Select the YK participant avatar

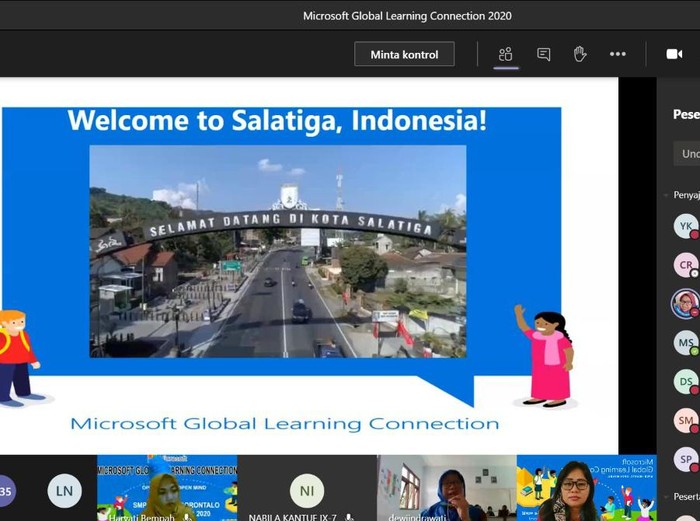(686, 226)
